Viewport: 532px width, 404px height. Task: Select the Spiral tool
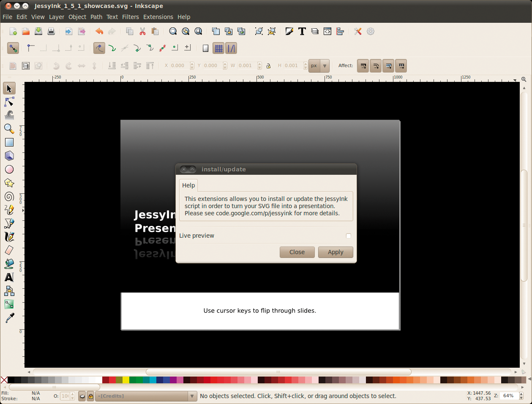click(x=9, y=196)
